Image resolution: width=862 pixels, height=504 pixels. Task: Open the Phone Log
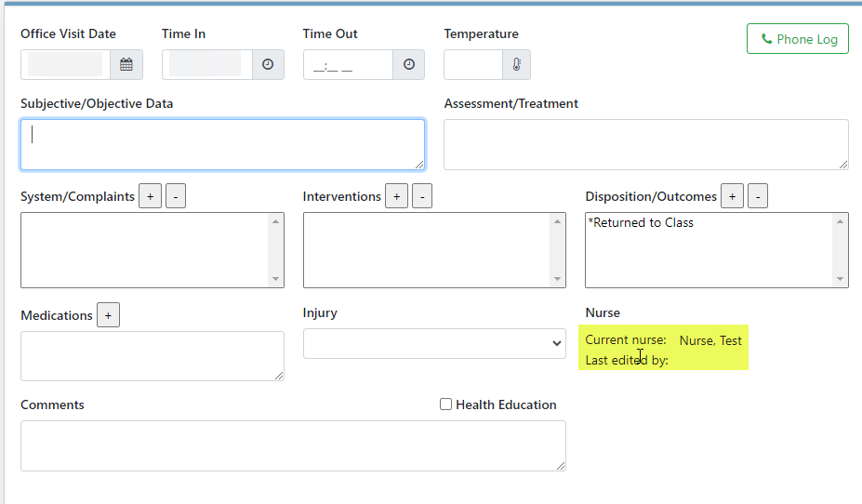[798, 39]
